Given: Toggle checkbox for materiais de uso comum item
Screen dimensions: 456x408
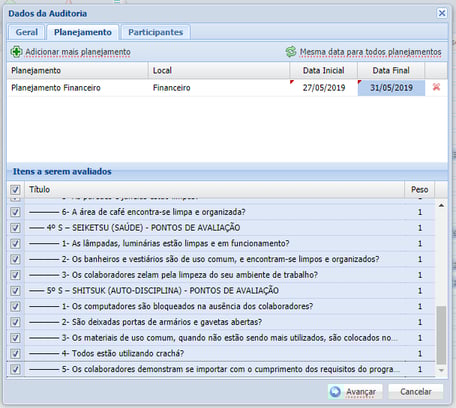Looking at the screenshot, I should [x=15, y=338].
